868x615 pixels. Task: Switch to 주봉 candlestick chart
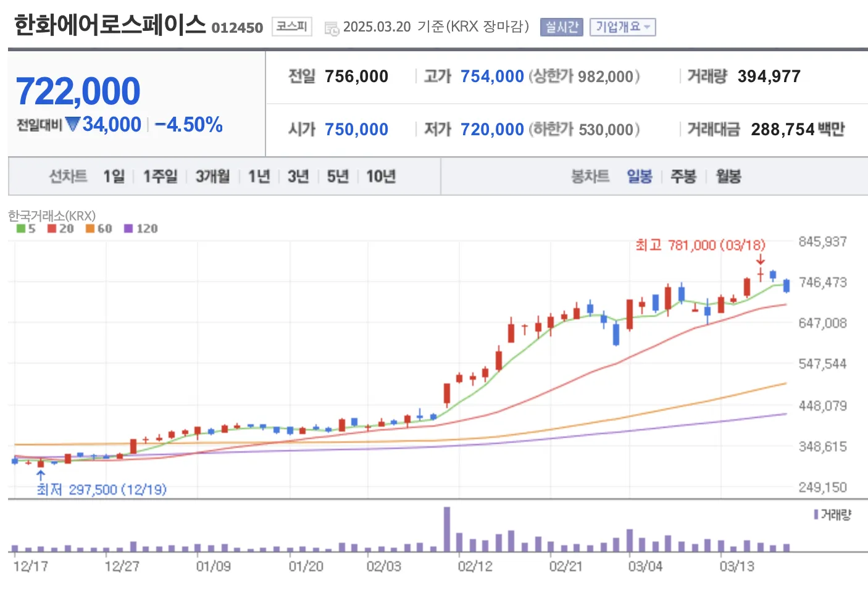click(x=683, y=177)
